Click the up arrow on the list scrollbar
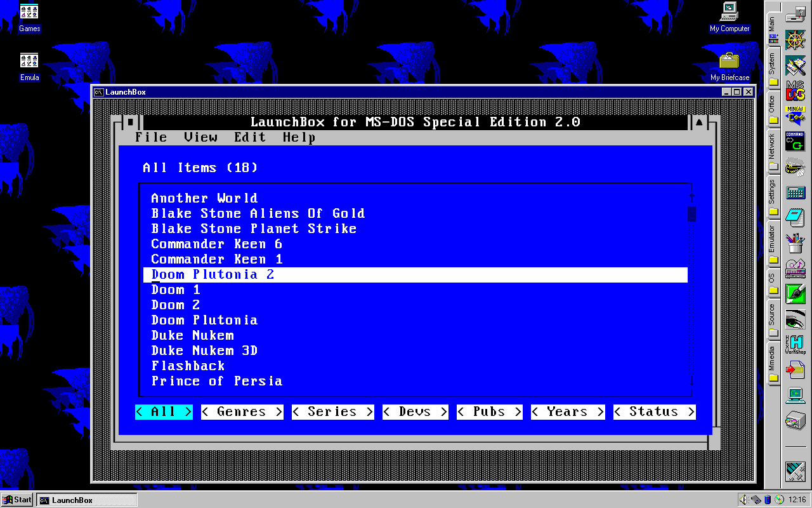 [x=691, y=198]
